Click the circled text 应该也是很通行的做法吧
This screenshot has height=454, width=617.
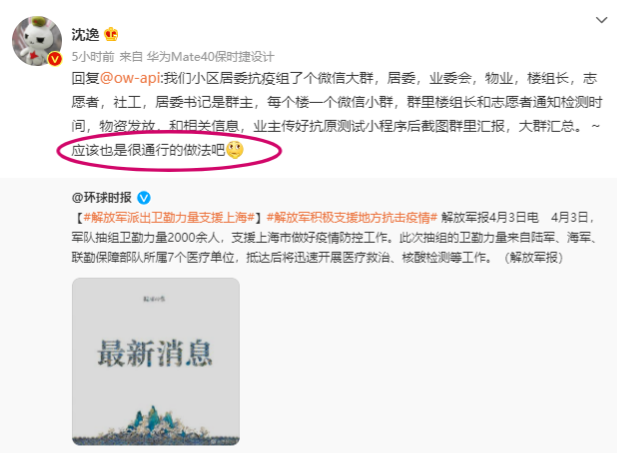148,150
